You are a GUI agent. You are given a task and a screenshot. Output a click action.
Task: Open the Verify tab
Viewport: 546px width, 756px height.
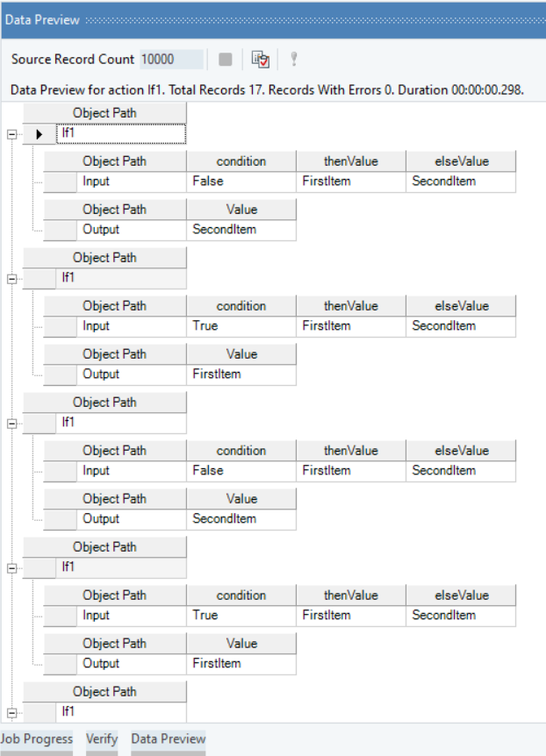tap(102, 738)
